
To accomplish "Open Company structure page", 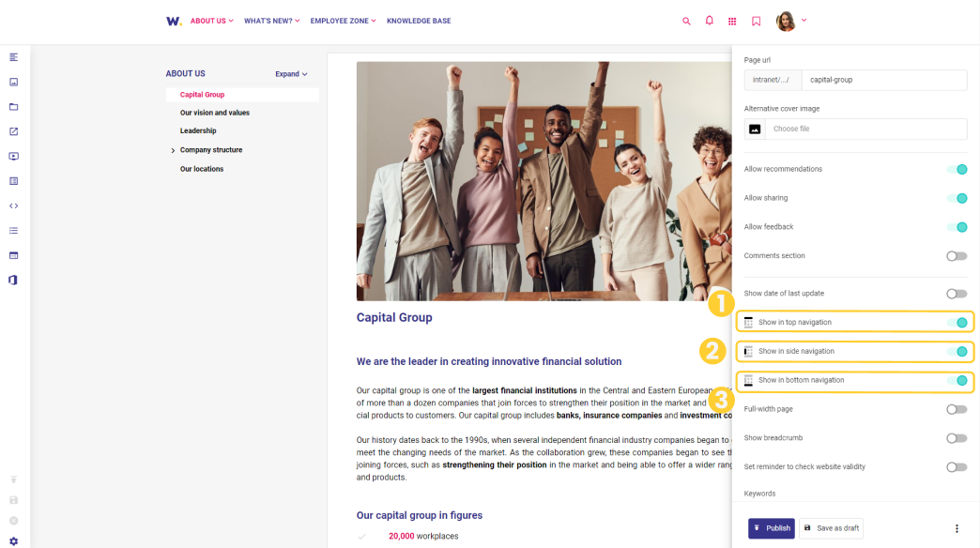I will click(x=210, y=150).
